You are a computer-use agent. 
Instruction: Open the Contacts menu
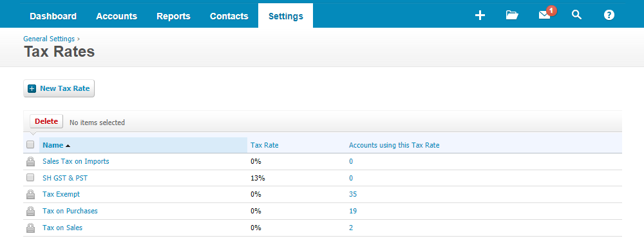point(229,17)
